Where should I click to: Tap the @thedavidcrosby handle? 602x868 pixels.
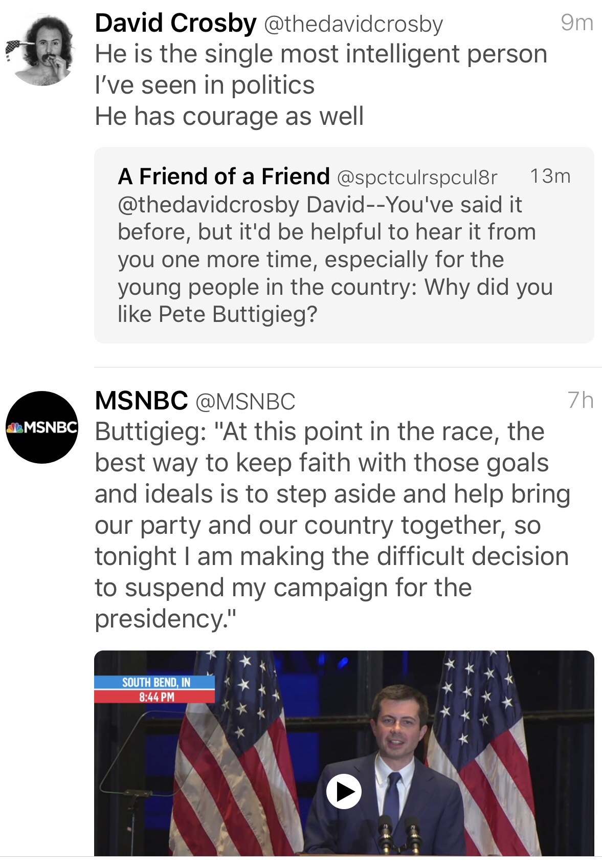353,25
